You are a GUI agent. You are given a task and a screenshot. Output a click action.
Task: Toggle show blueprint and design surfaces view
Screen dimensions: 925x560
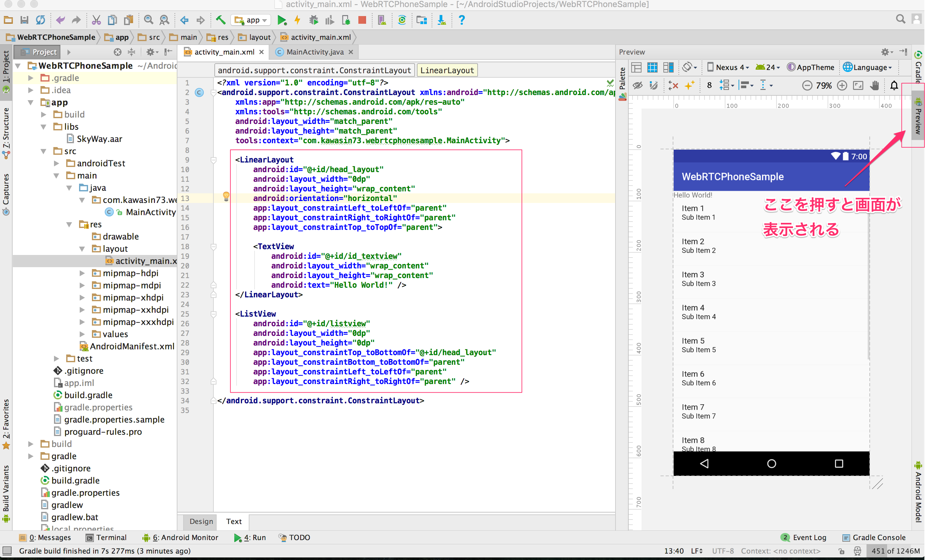(x=668, y=67)
